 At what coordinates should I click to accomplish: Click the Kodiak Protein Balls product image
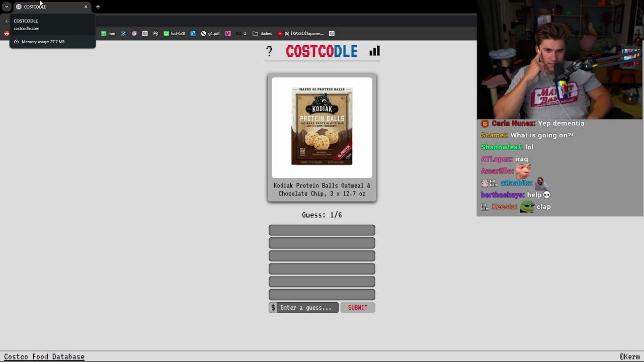click(322, 127)
